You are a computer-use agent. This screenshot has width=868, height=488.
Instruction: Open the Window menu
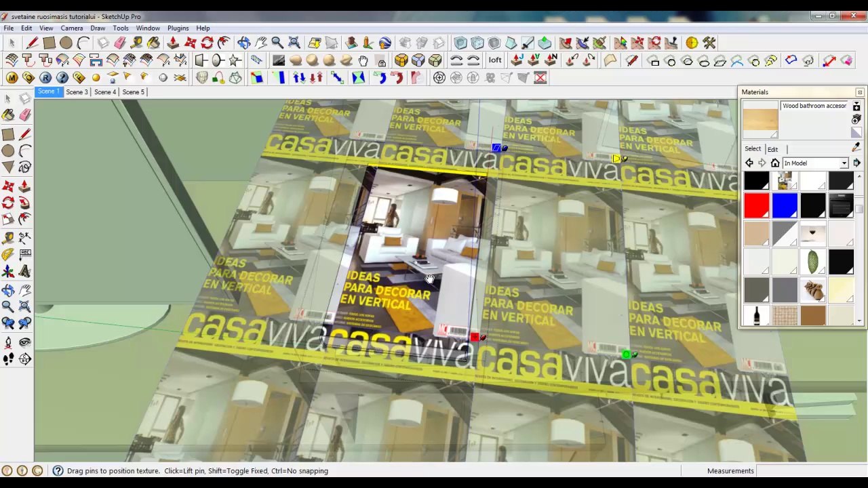148,28
